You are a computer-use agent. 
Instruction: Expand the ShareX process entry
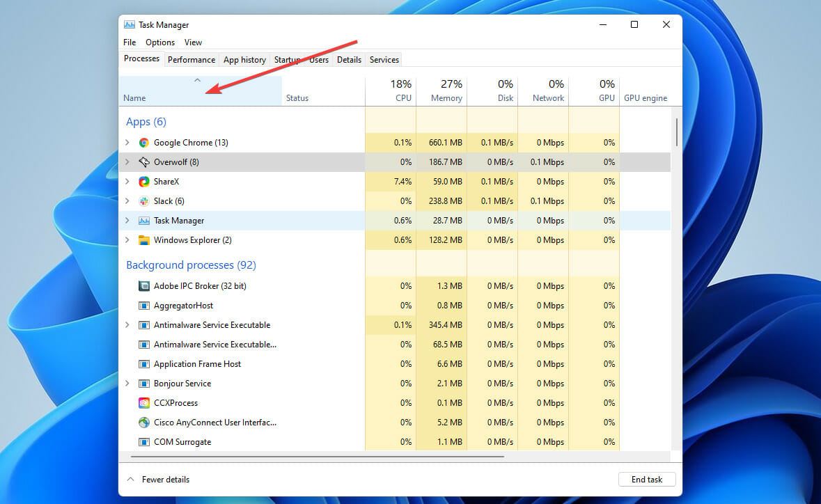pos(127,182)
